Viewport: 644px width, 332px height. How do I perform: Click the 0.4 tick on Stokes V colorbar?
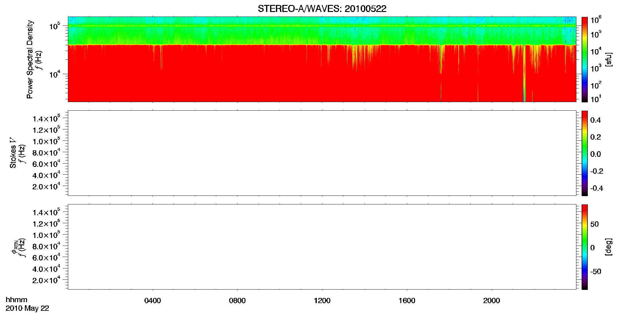click(595, 120)
